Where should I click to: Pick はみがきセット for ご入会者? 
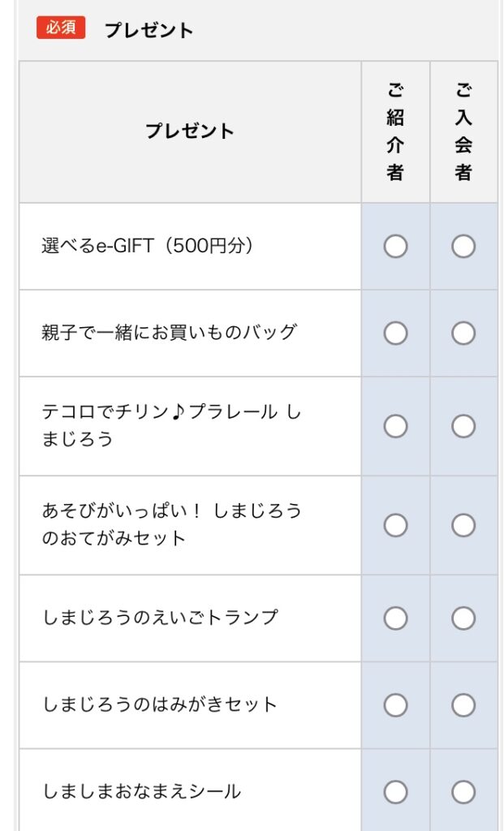[463, 705]
